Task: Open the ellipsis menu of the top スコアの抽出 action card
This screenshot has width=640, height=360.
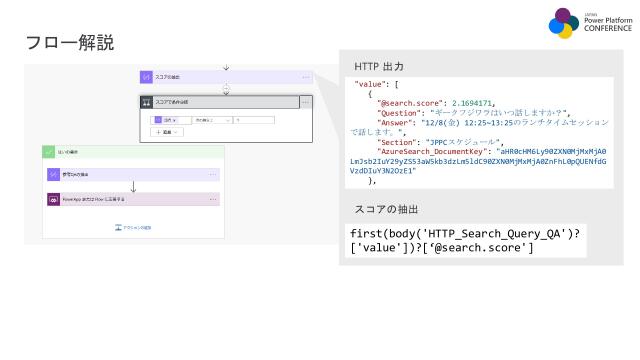Action: (x=306, y=77)
